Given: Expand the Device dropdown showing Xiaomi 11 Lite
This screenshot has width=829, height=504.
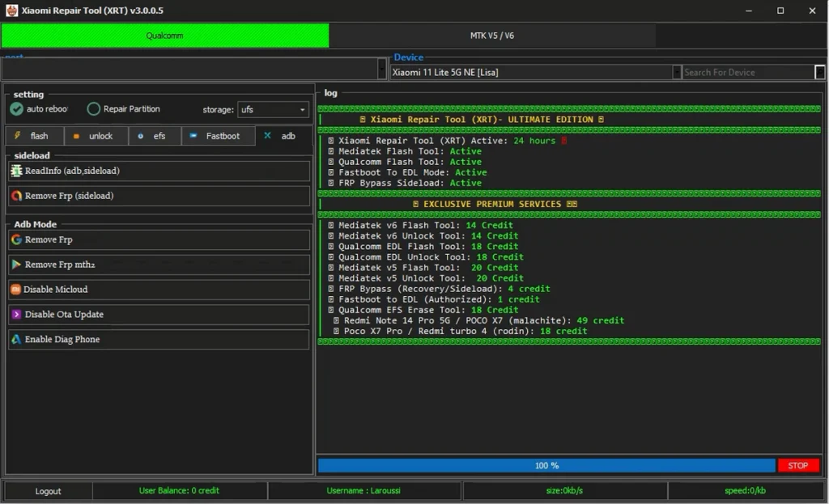Looking at the screenshot, I should (677, 73).
